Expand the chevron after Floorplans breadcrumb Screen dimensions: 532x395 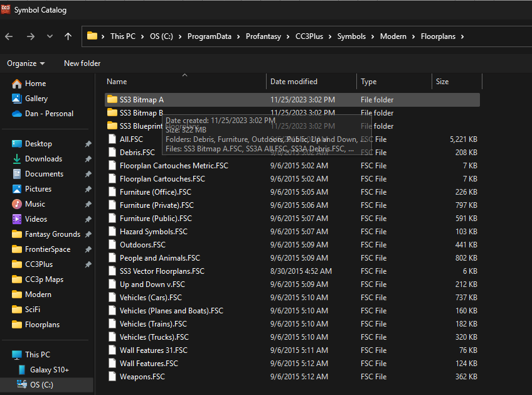[462, 36]
